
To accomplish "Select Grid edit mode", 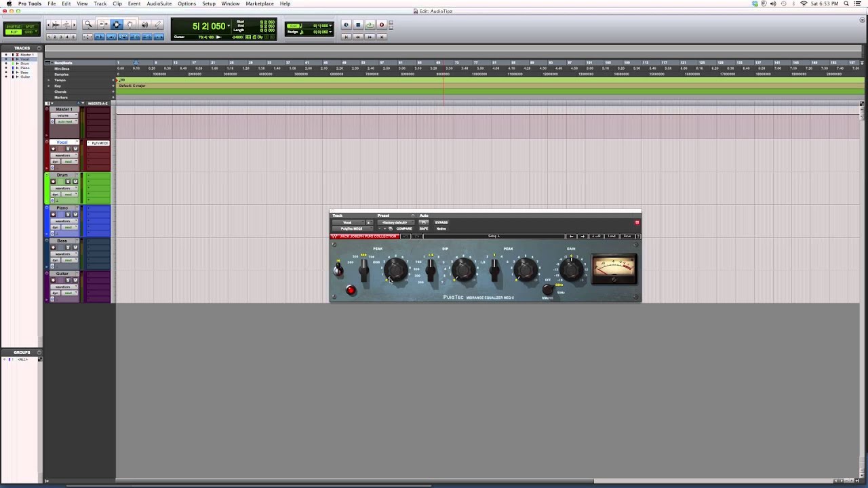I will click(30, 32).
